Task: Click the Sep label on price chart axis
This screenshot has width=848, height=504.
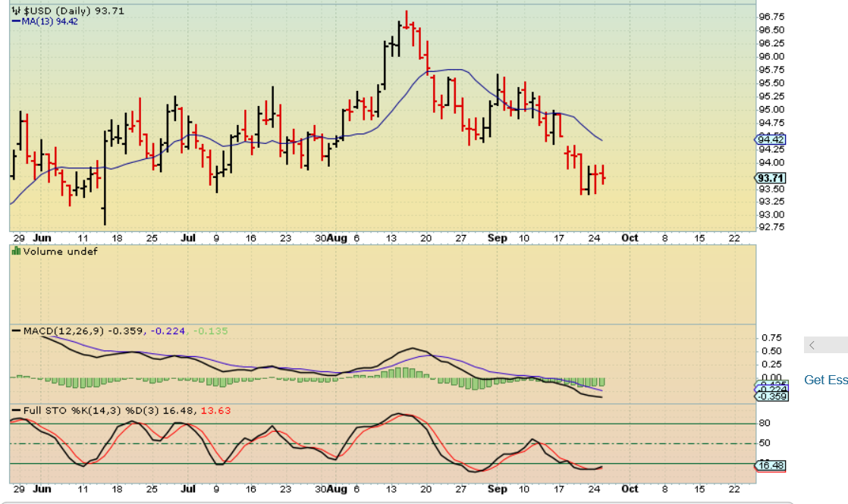Action: pyautogui.click(x=498, y=238)
